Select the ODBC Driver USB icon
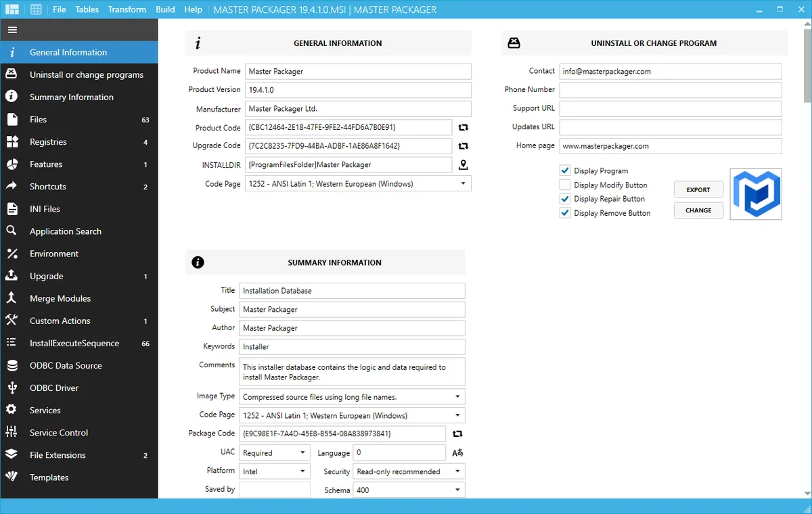Image resolution: width=812 pixels, height=514 pixels. (12, 388)
